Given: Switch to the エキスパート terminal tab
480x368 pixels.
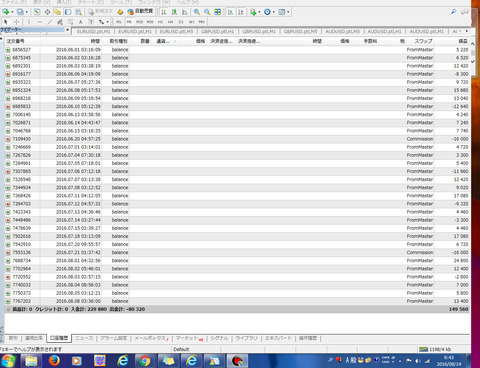Looking at the screenshot, I should click(x=278, y=338).
